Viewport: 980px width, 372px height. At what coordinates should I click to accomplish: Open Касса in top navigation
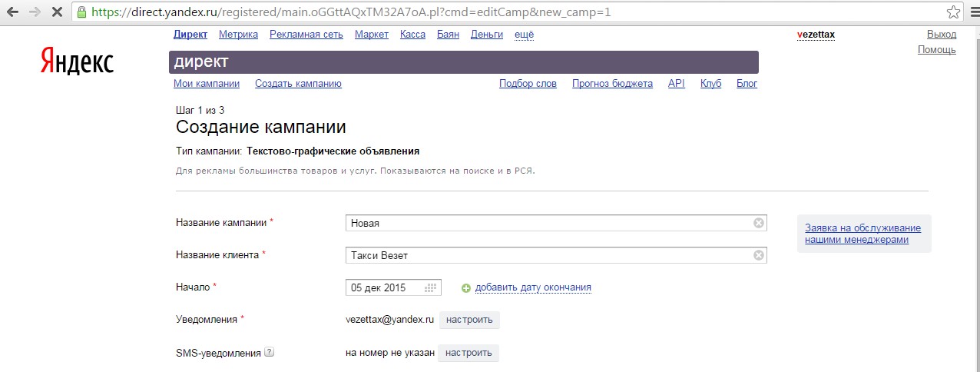click(x=412, y=35)
